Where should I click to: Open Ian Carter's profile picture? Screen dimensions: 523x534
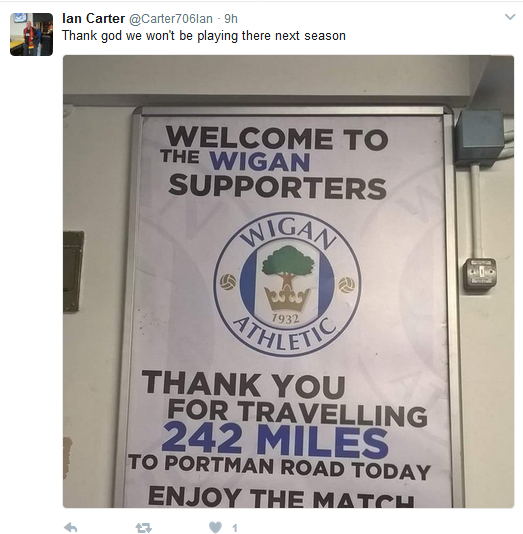click(31, 34)
